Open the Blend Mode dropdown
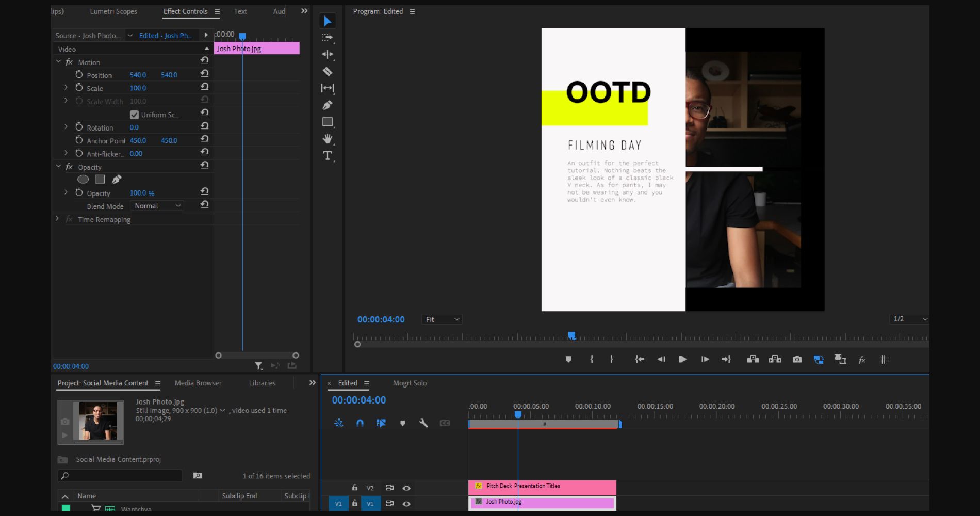Image resolution: width=980 pixels, height=516 pixels. click(157, 206)
